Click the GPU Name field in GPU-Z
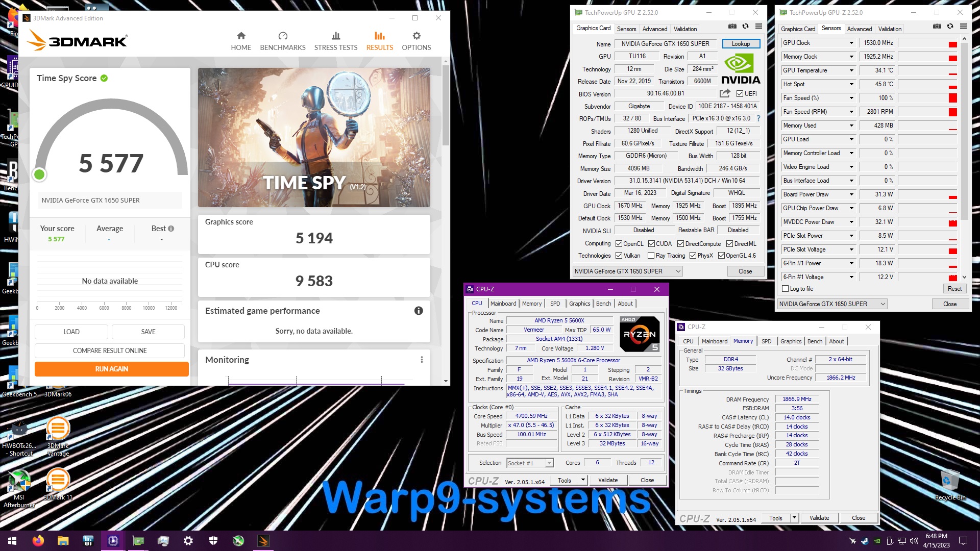The height and width of the screenshot is (551, 980). click(665, 44)
